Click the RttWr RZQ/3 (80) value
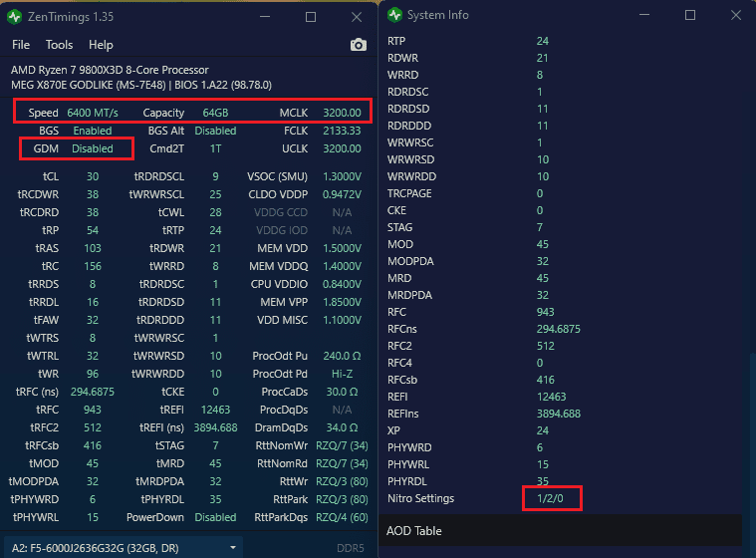This screenshot has width=756, height=558. (x=342, y=481)
